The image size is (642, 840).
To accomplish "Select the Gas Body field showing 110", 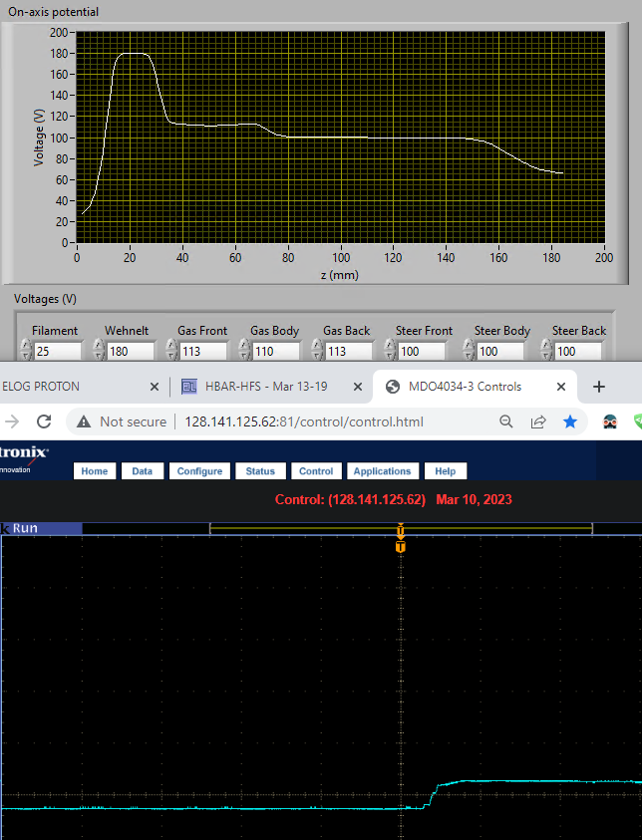I will pos(276,352).
